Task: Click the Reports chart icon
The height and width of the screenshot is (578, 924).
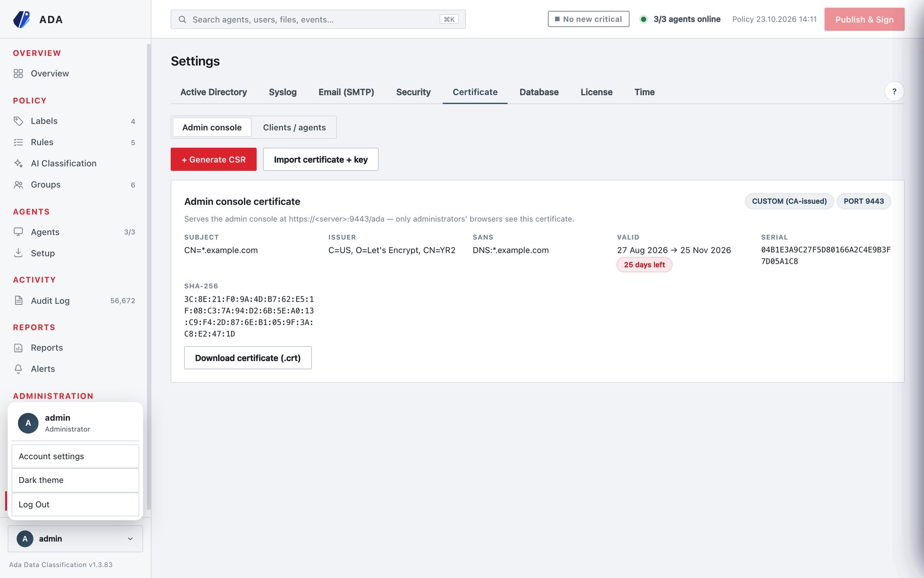Action: tap(18, 348)
